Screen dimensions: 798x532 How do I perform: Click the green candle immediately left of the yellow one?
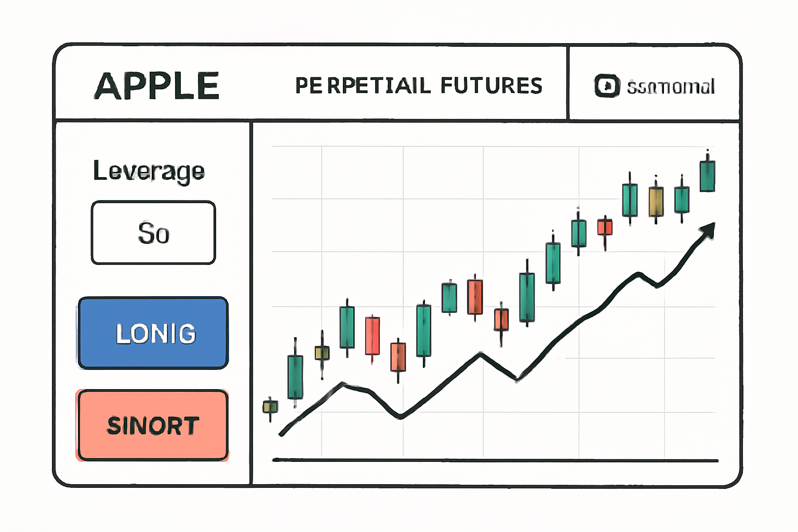pyautogui.click(x=630, y=200)
